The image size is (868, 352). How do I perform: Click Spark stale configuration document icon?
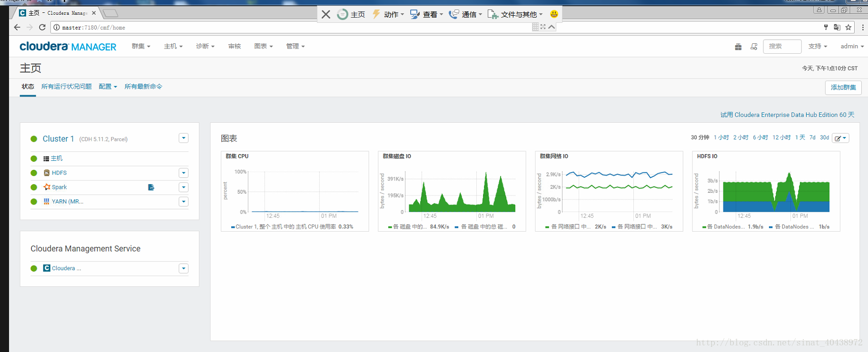click(x=151, y=187)
